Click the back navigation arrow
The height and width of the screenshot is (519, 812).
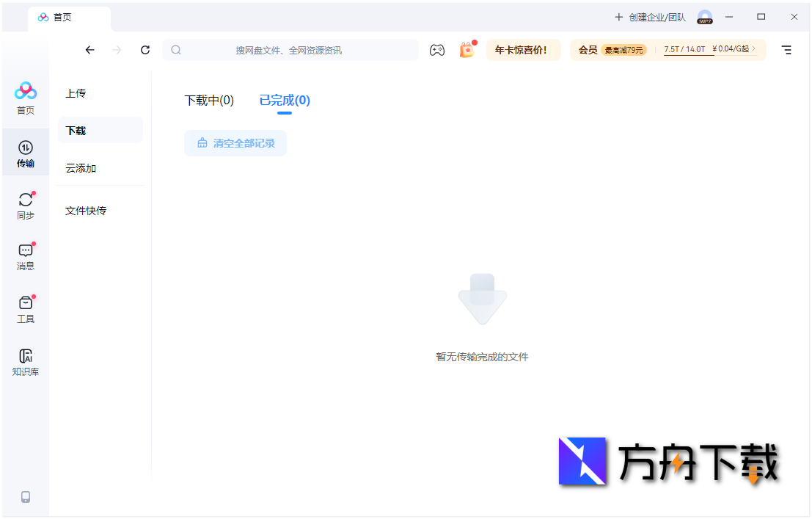tap(89, 49)
